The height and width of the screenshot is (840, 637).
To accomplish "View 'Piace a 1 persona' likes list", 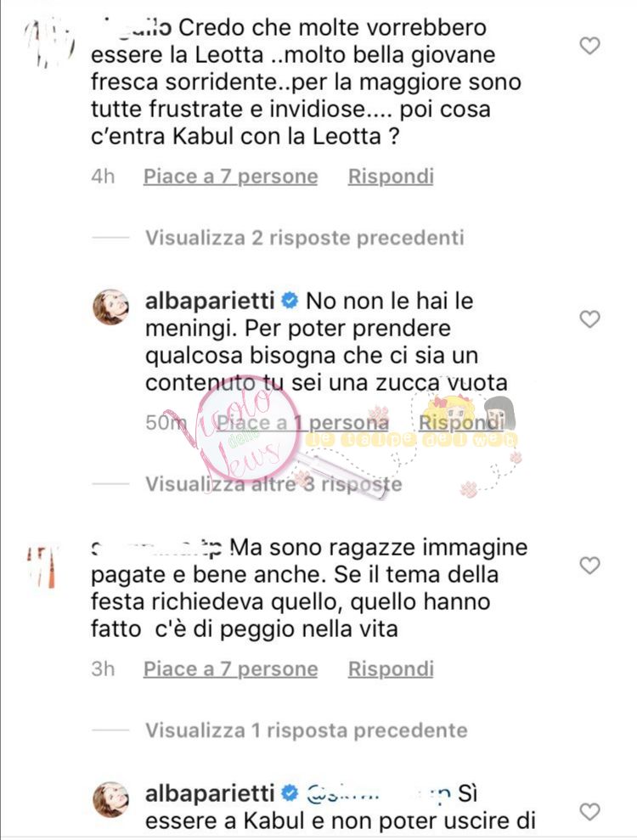I will click(x=302, y=423).
